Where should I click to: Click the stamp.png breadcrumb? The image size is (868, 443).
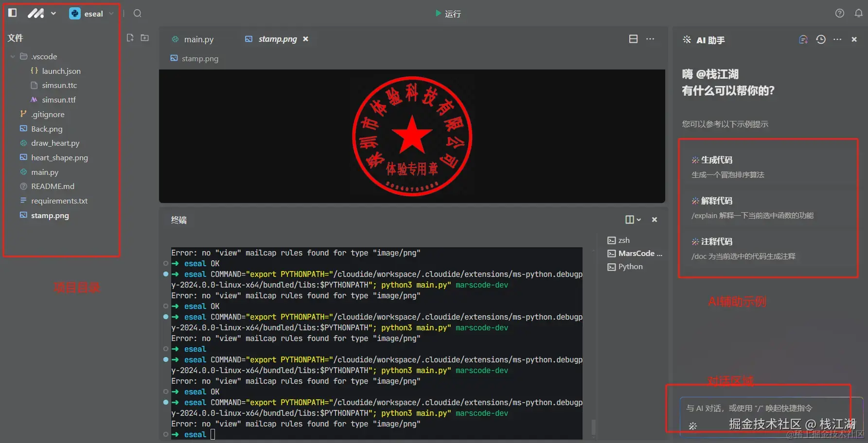click(x=195, y=59)
